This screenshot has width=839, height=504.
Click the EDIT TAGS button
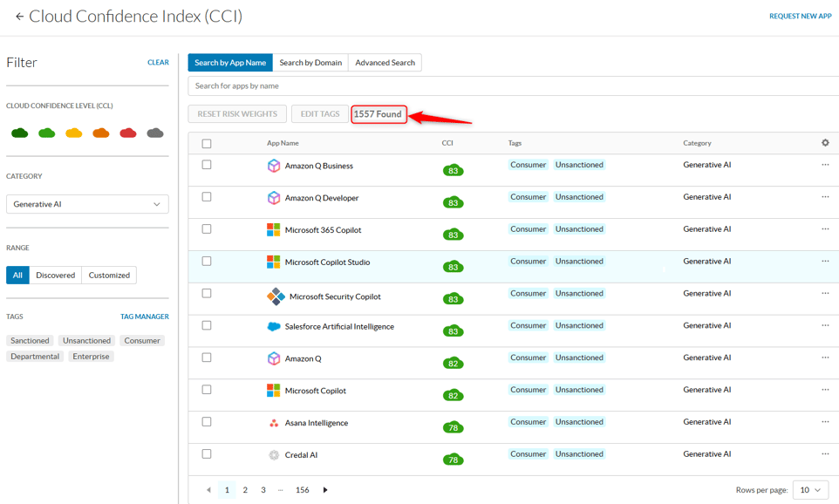[x=320, y=114]
